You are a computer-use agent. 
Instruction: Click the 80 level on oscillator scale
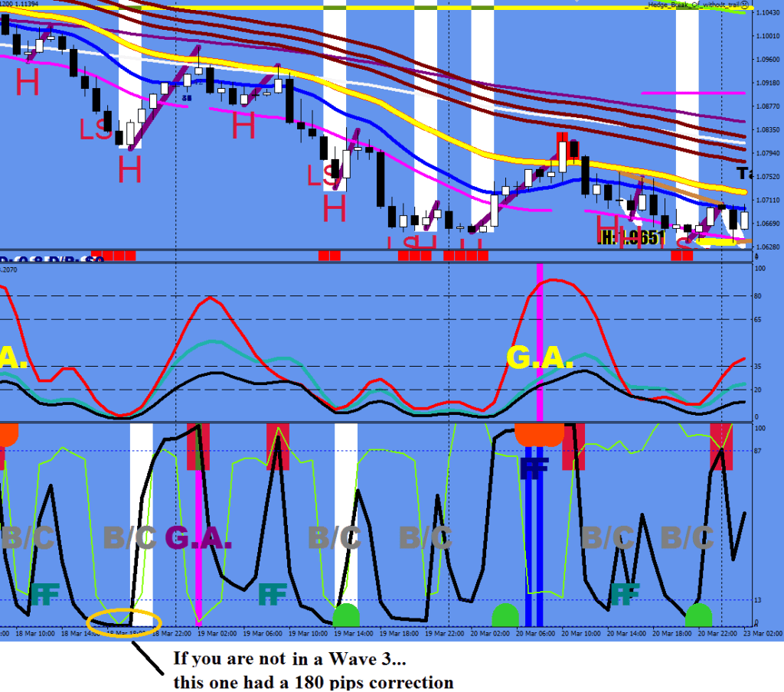point(760,296)
